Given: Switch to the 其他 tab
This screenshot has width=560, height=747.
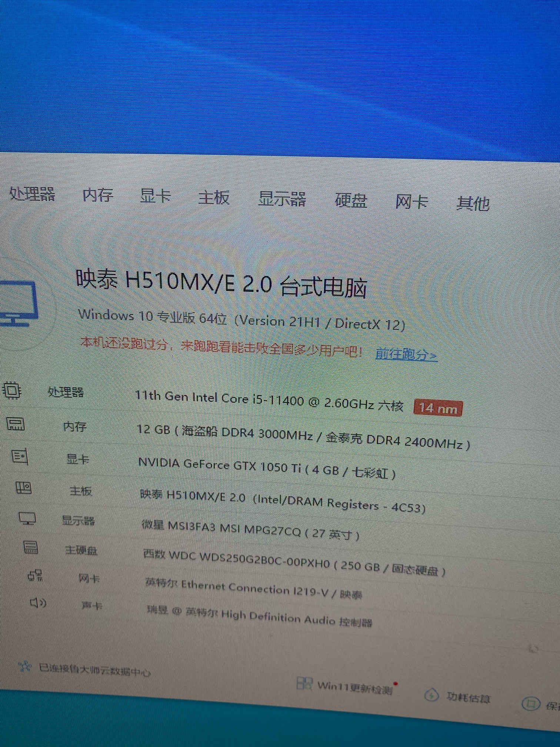Looking at the screenshot, I should coord(473,203).
